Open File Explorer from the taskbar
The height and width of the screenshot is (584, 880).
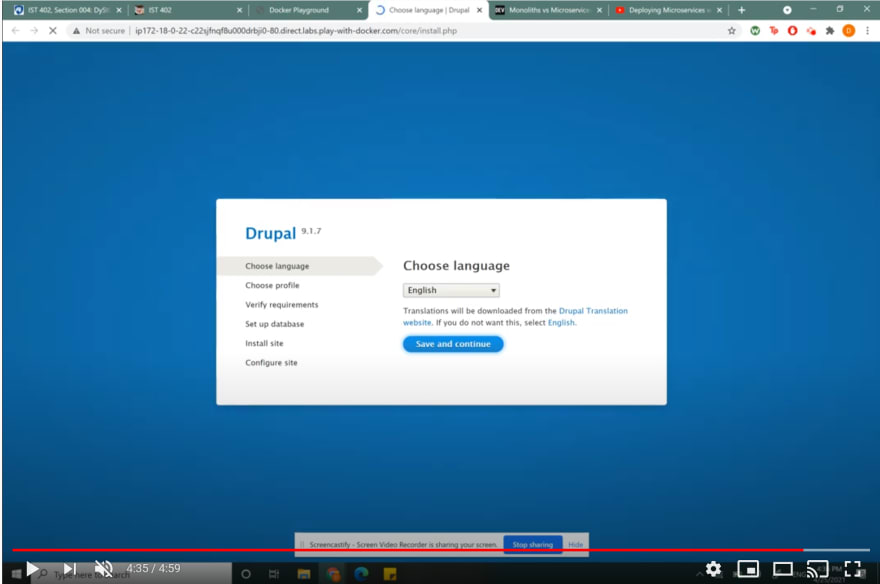point(304,574)
